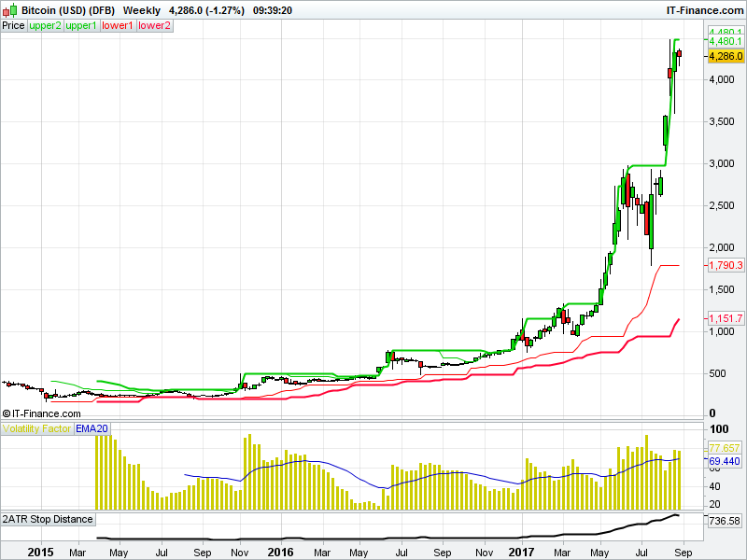
Task: Click the 2ATR Stop Distance panel label
Action: click(x=49, y=520)
